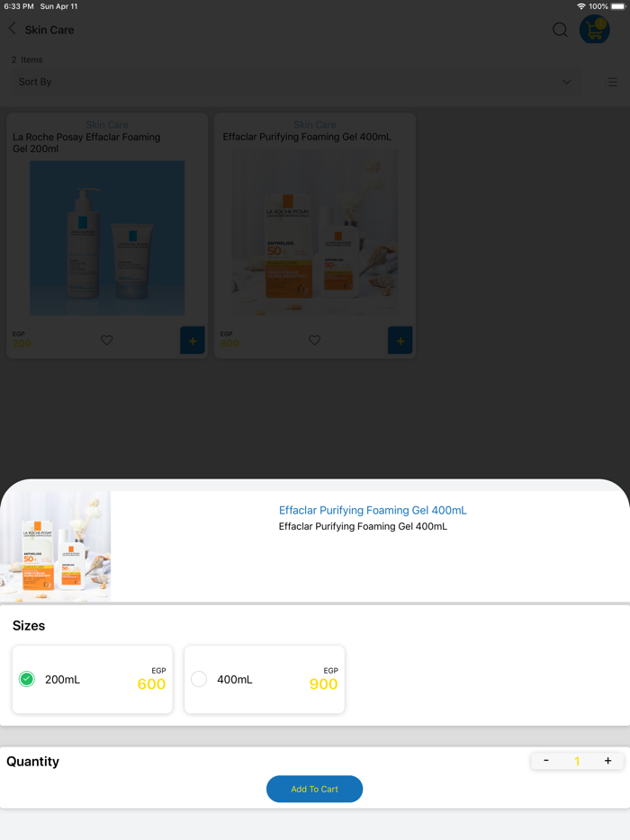Tap the La Roche Posay Effaclar Foaming Gel 200ml title
Viewport: 630px width, 840px height.
86,143
